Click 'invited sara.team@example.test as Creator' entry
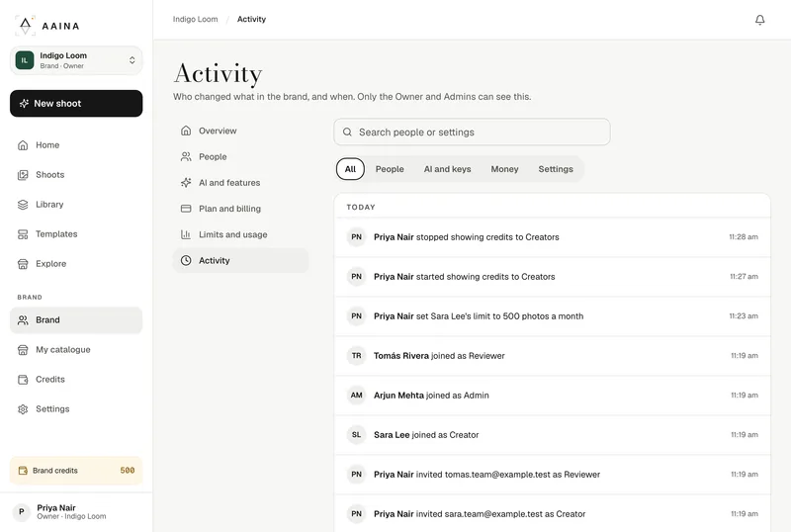The width and height of the screenshot is (791, 532). (x=552, y=514)
